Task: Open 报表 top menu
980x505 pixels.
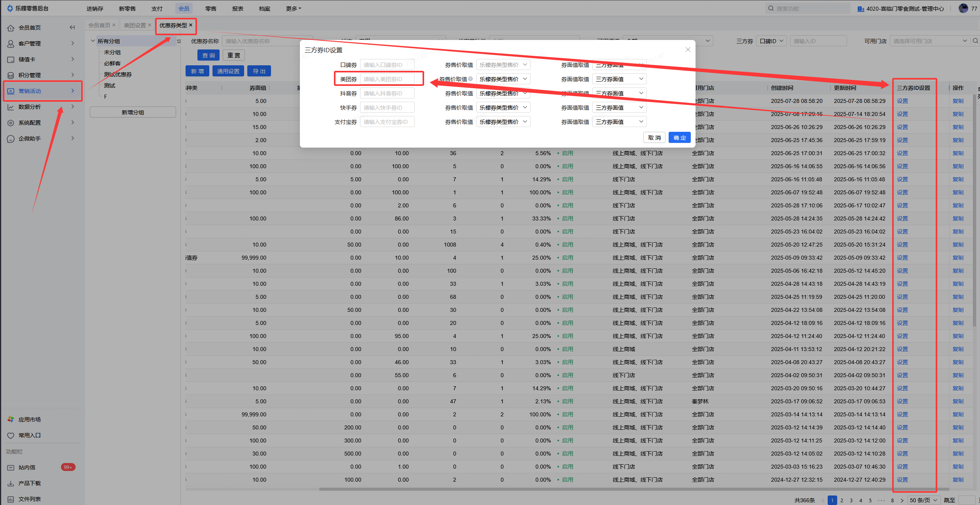Action: pos(238,8)
